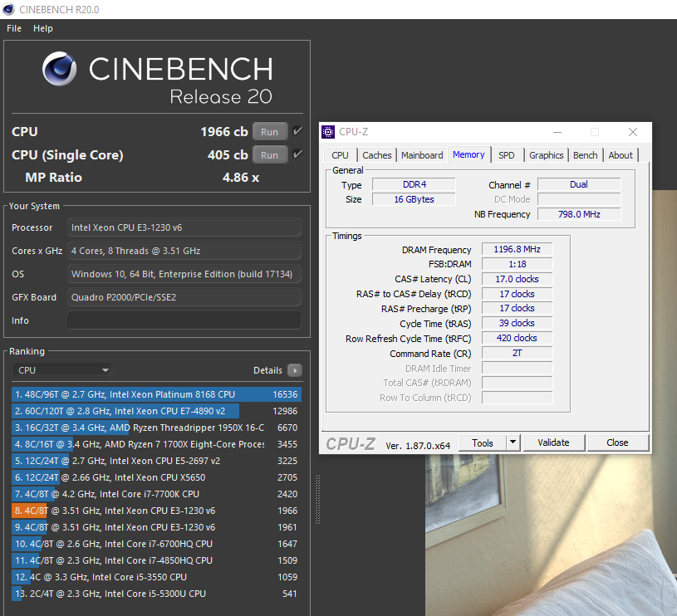Select ranking row Core i5-5300U
The width and height of the screenshot is (677, 616).
tap(156, 594)
